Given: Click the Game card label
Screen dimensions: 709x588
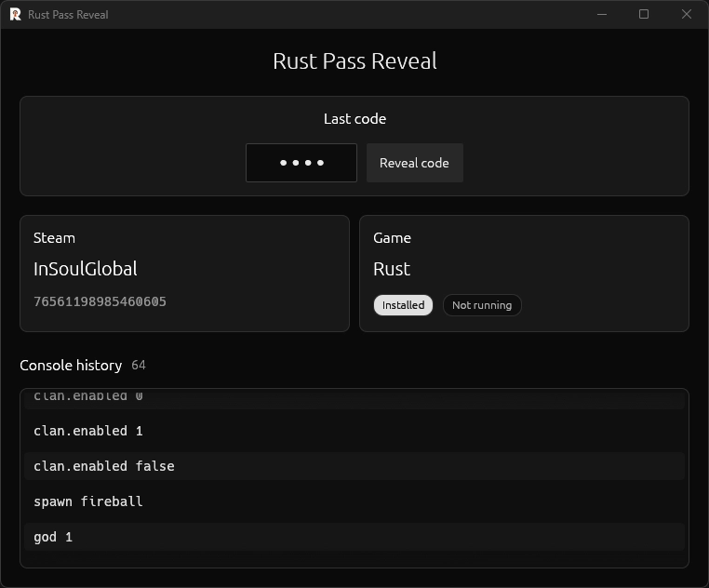Looking at the screenshot, I should (392, 238).
